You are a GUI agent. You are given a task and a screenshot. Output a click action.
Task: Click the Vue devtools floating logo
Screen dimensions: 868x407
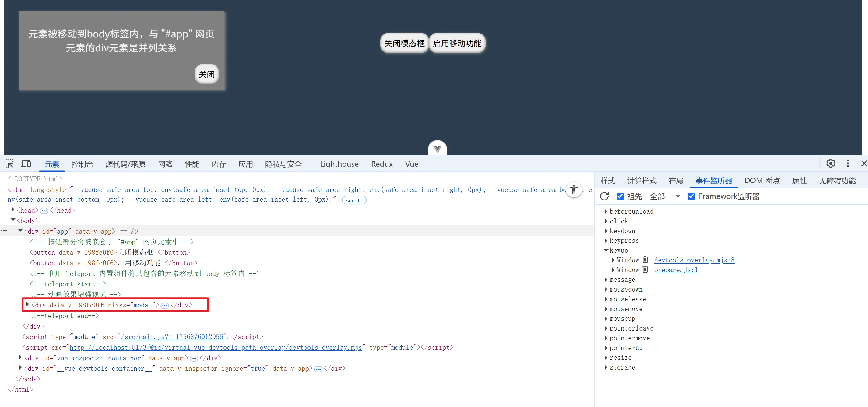437,149
